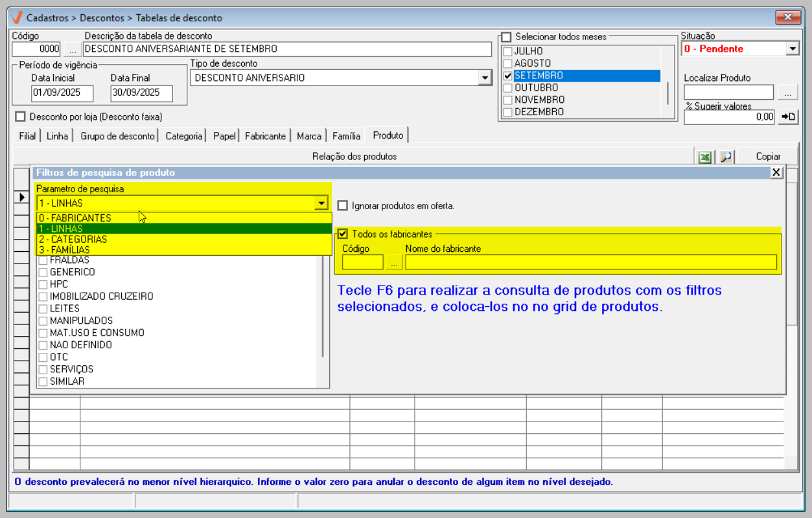The width and height of the screenshot is (812, 518).
Task: Uncheck Todos os fabricantes checkbox
Action: coord(343,234)
